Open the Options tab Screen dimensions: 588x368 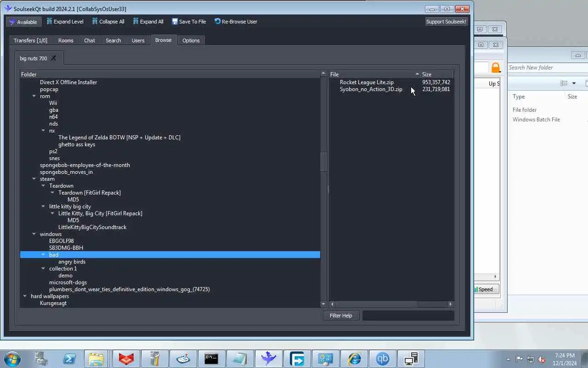(191, 40)
